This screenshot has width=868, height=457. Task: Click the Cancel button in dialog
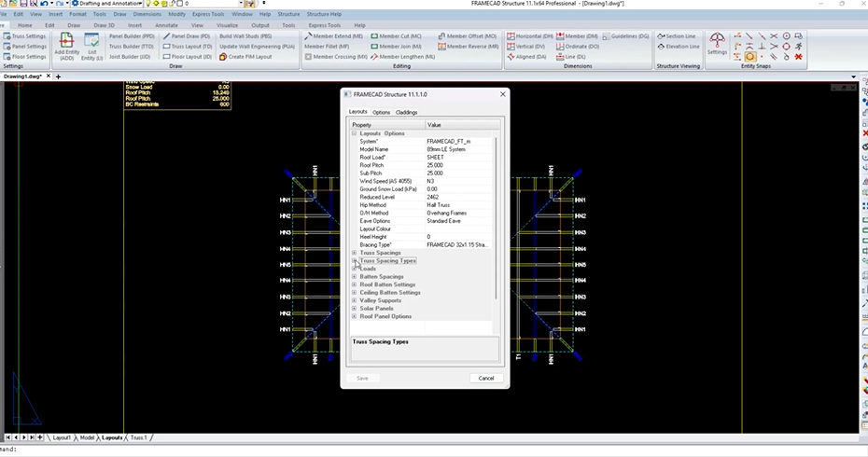click(485, 378)
